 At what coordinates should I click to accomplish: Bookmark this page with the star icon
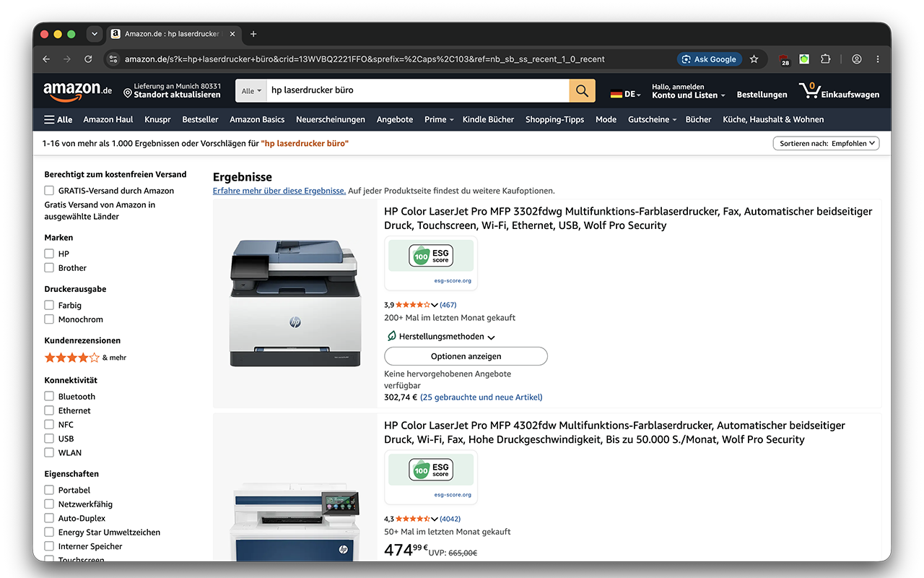click(754, 59)
